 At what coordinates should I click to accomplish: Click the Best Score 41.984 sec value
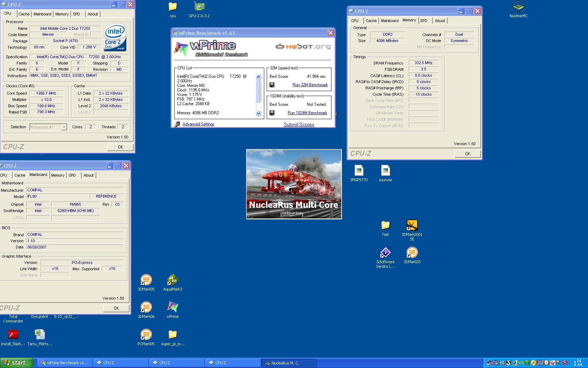(316, 76)
